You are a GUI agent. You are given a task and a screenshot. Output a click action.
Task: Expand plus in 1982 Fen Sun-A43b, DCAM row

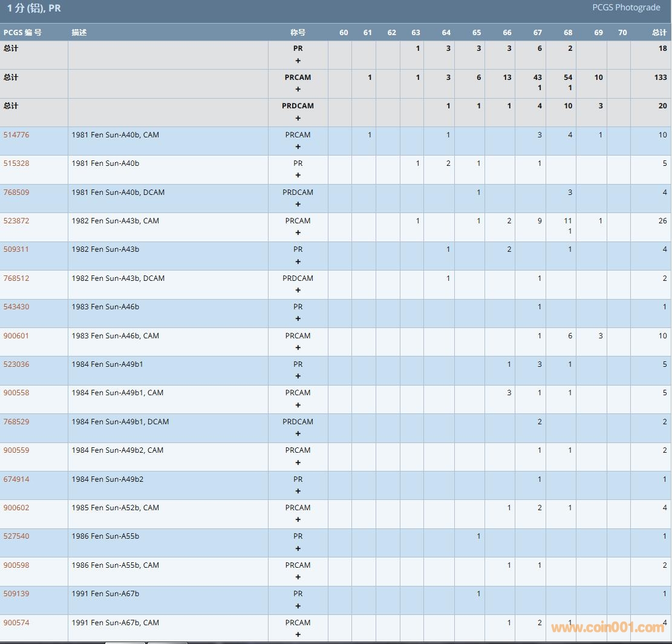(298, 290)
